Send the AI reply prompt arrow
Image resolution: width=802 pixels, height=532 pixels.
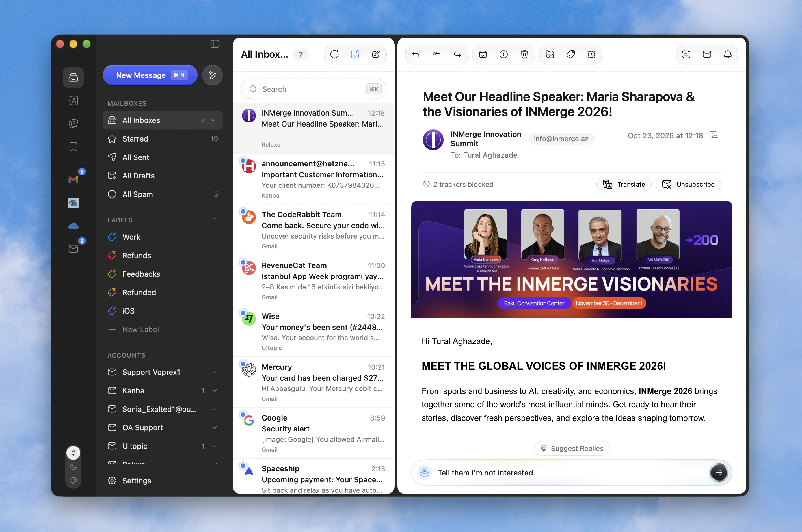(x=719, y=472)
